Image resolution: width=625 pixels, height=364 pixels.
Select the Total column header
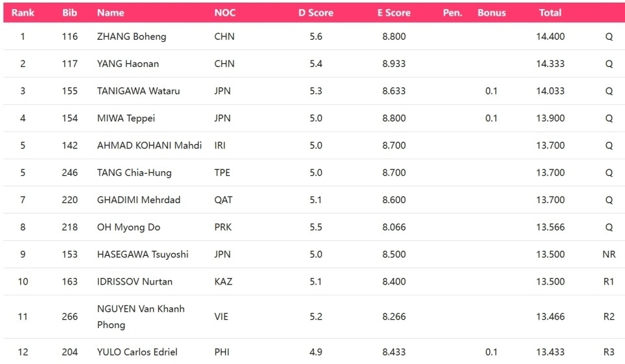tap(550, 13)
